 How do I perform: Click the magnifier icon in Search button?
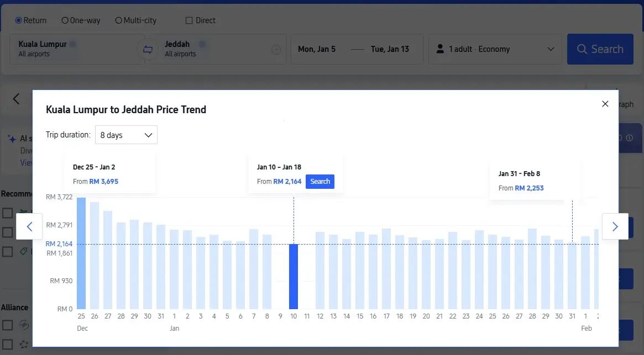(x=582, y=49)
